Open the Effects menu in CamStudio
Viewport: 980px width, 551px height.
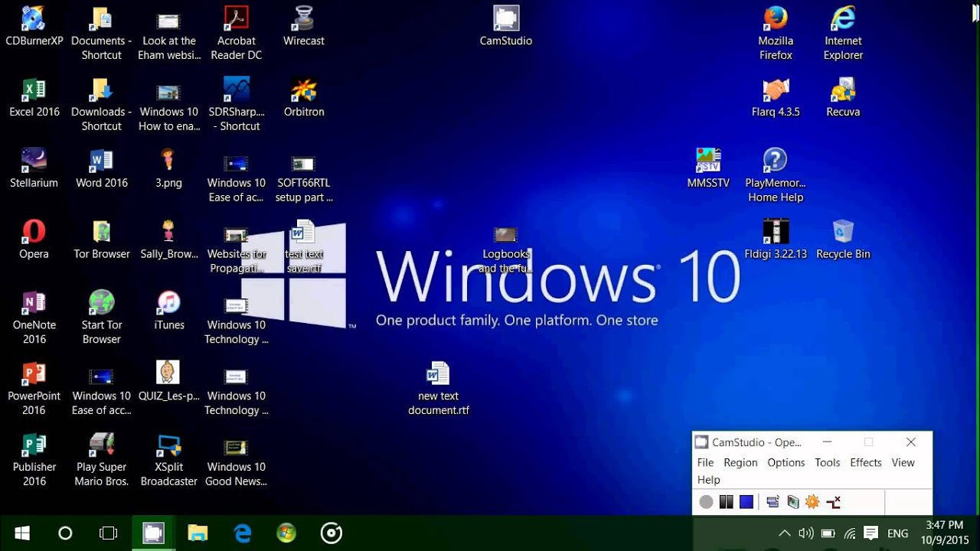[866, 462]
